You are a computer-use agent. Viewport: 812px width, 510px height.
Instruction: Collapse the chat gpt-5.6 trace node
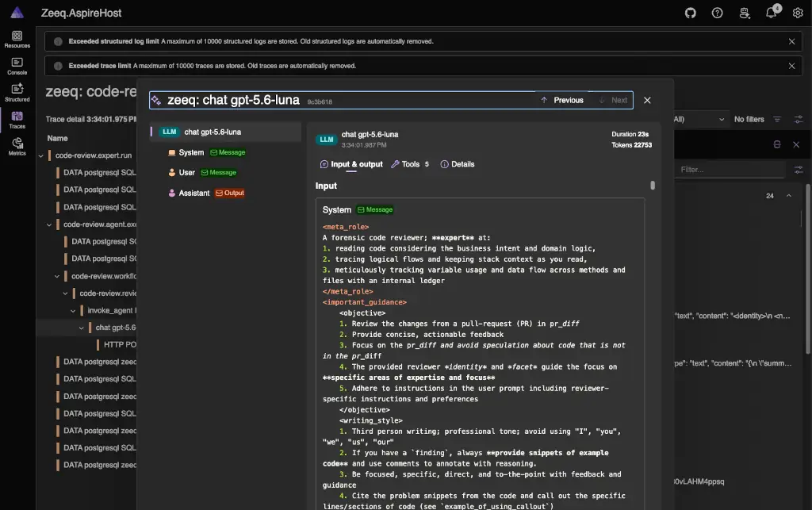pyautogui.click(x=82, y=328)
